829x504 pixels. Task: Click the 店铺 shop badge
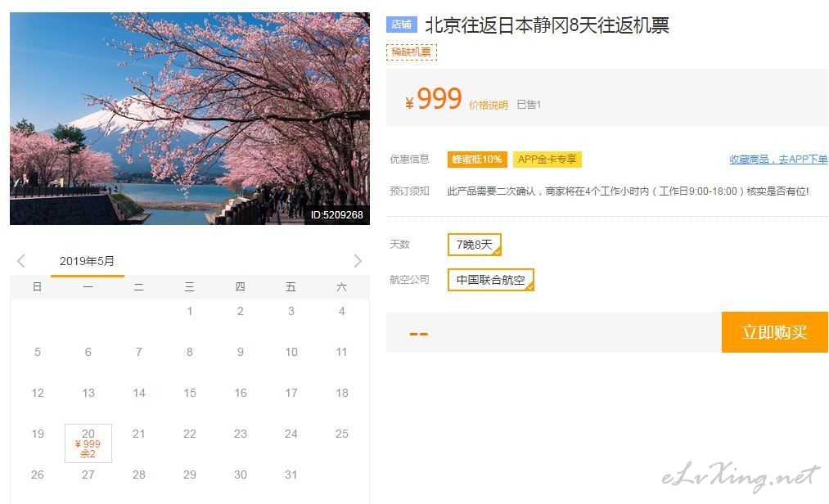401,25
